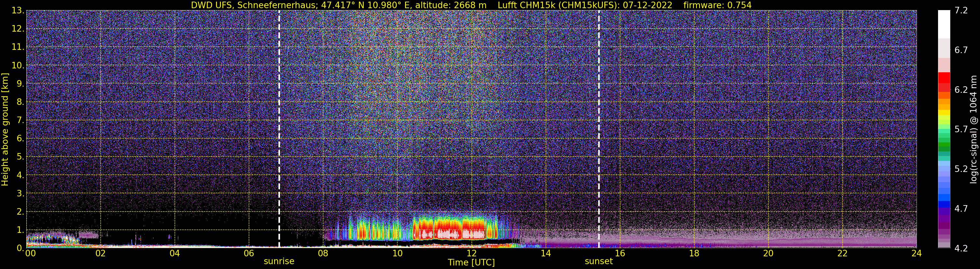Click the time axis tick label 22
Viewport: 980px width, 269px height.
(842, 253)
